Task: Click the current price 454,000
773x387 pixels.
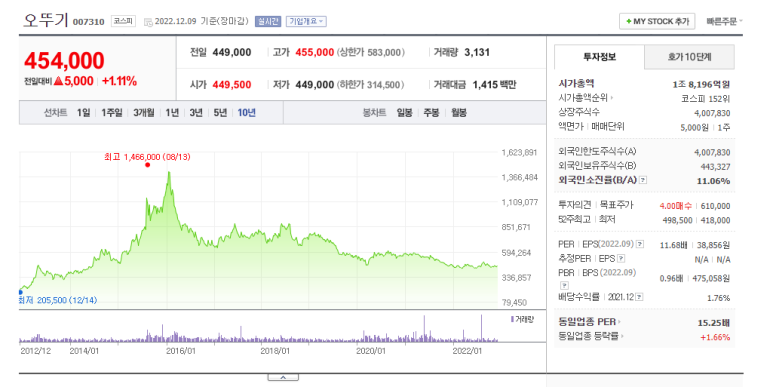Action: coord(64,61)
